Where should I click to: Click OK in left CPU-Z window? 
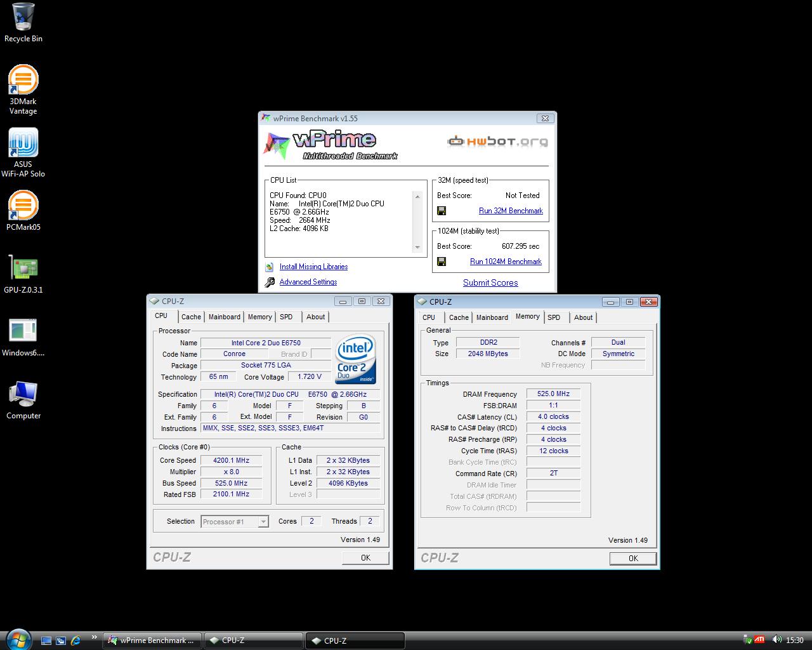coord(365,557)
